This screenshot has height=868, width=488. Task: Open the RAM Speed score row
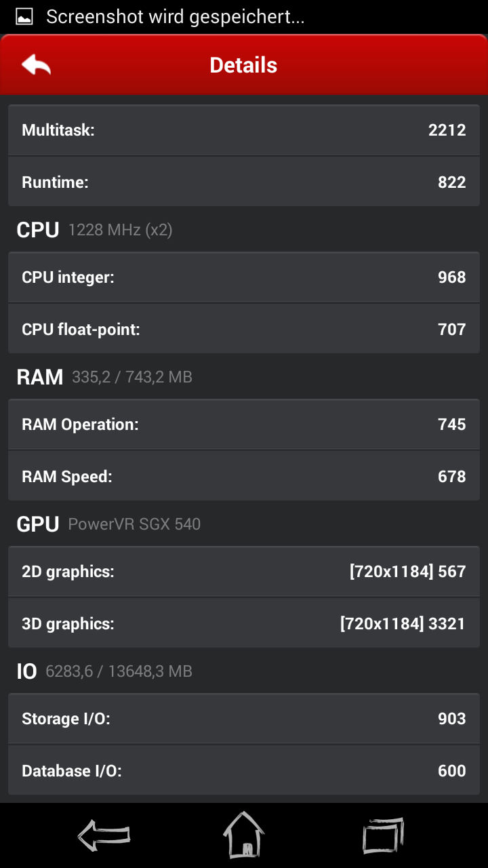coord(244,476)
